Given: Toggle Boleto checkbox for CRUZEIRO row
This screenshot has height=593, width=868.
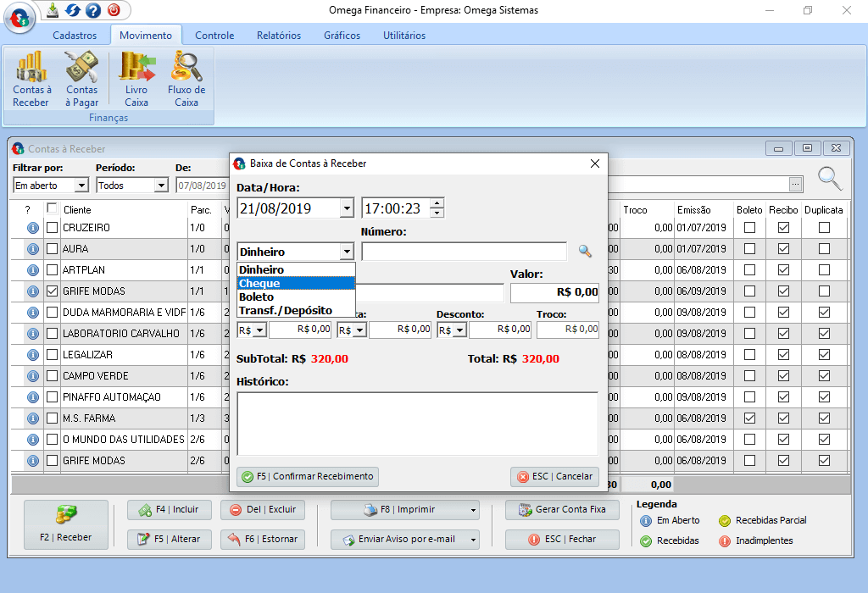Looking at the screenshot, I should tap(749, 228).
